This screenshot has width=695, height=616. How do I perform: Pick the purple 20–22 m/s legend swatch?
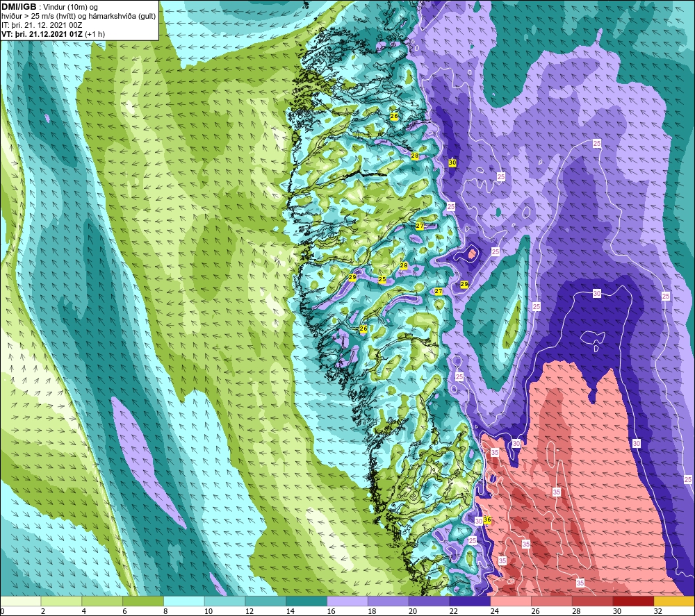pyautogui.click(x=429, y=601)
